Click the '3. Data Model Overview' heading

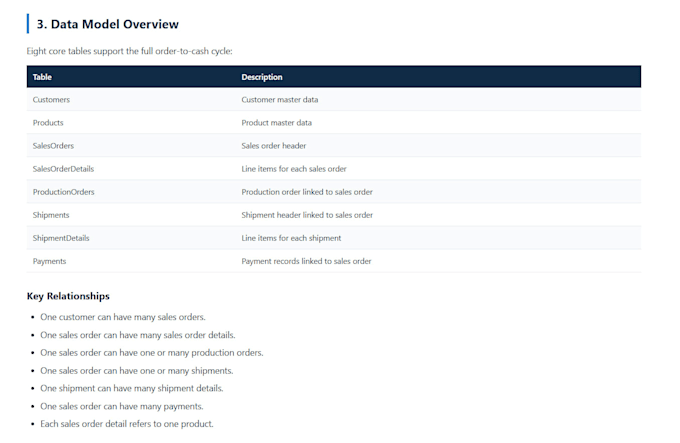108,24
